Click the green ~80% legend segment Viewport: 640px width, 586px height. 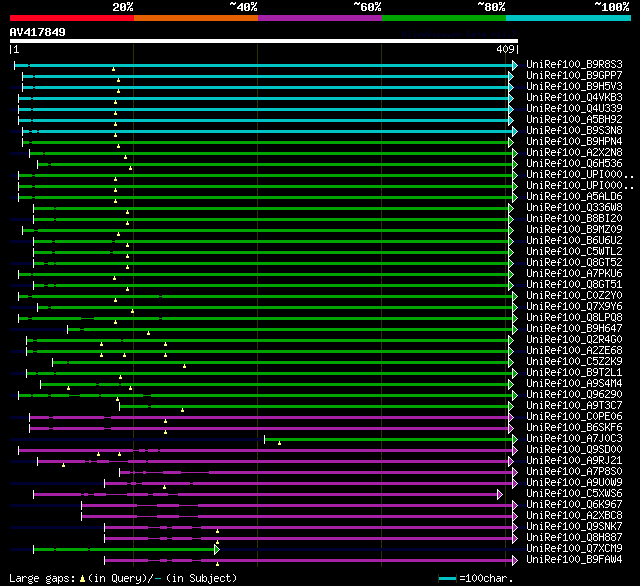(x=444, y=18)
